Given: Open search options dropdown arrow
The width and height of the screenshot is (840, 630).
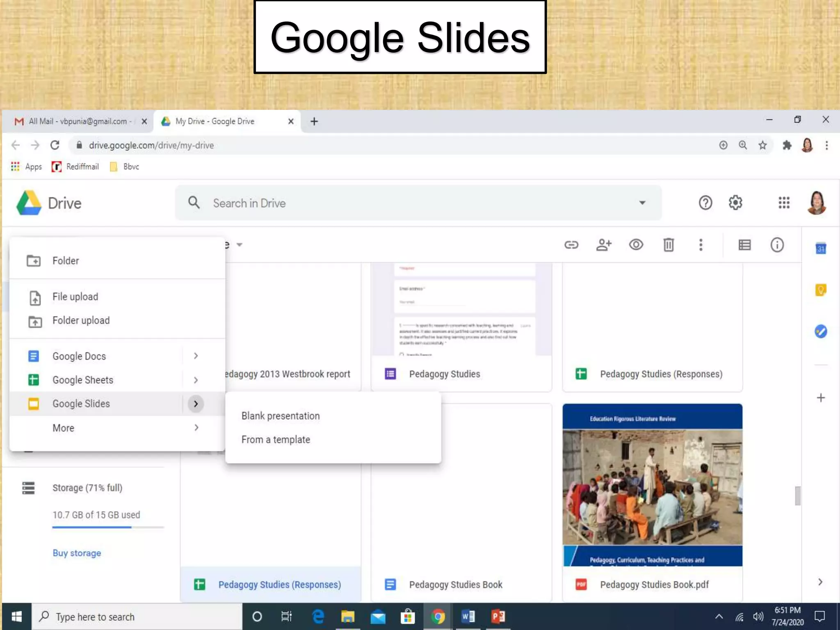Looking at the screenshot, I should pyautogui.click(x=642, y=203).
